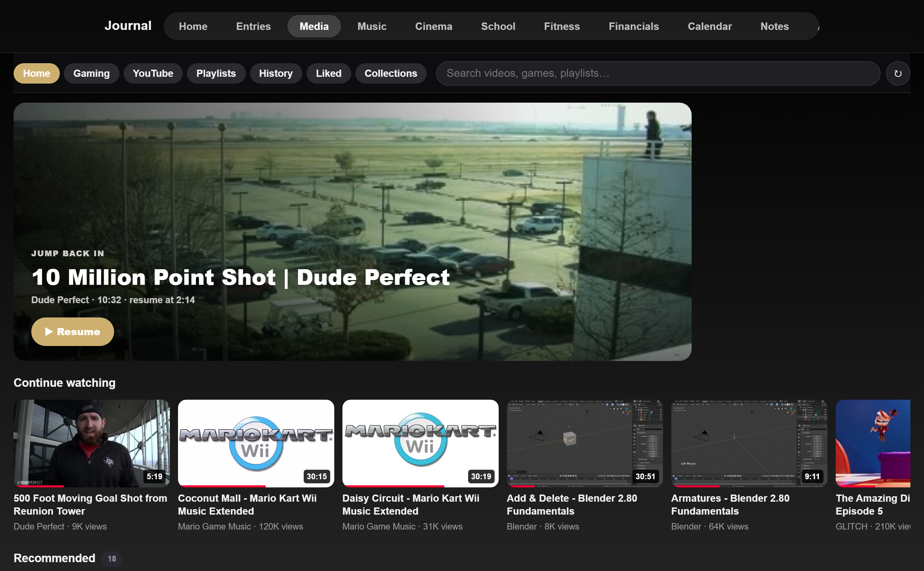Click the Continue watching heading
Screen dimensions: 924x571
coord(65,383)
